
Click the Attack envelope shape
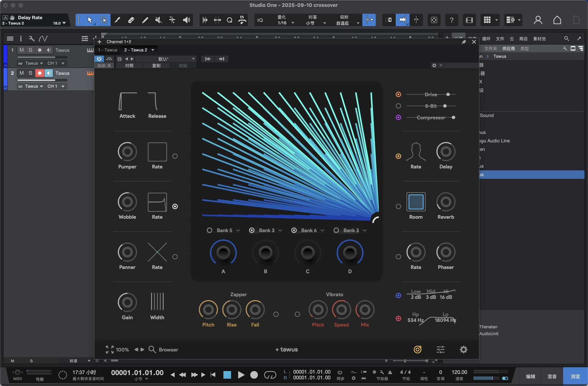pyautogui.click(x=127, y=101)
